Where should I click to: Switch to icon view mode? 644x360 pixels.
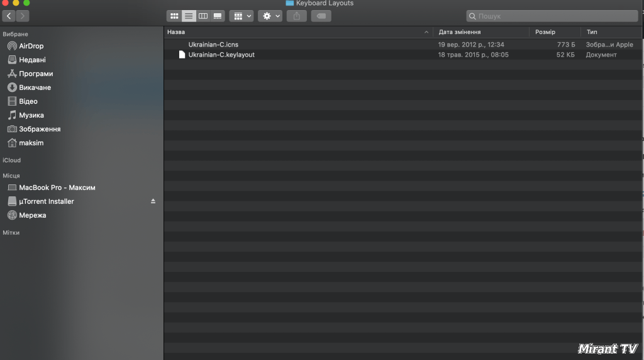pos(174,16)
